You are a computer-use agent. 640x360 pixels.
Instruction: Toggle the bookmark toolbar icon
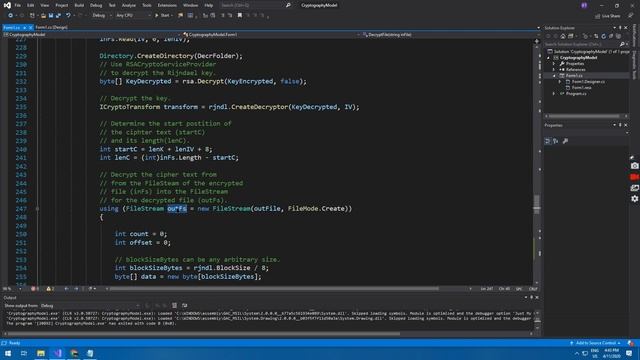click(x=240, y=16)
